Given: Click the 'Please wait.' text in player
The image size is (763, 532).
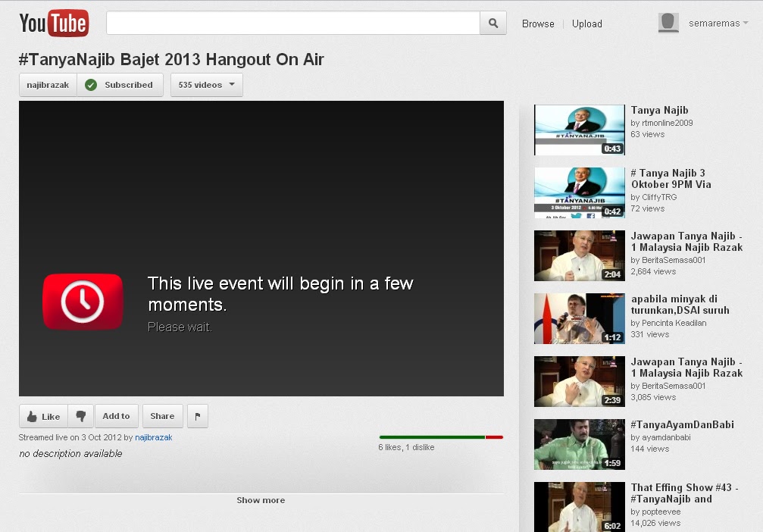Looking at the screenshot, I should point(180,327).
